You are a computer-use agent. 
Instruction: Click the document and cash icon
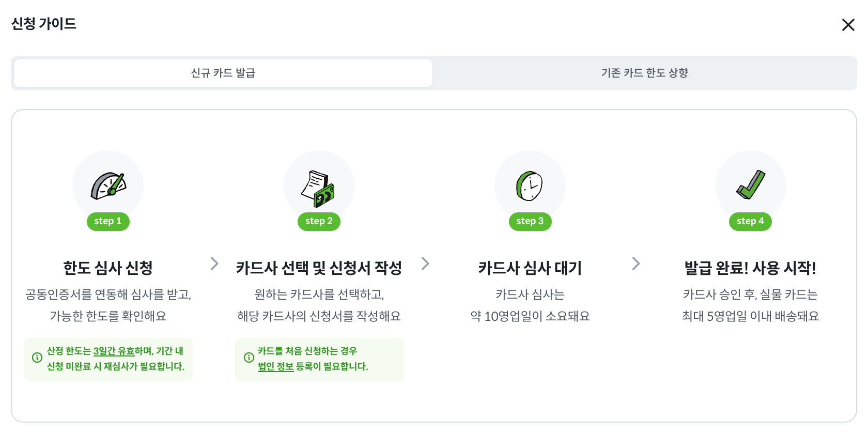[319, 188]
